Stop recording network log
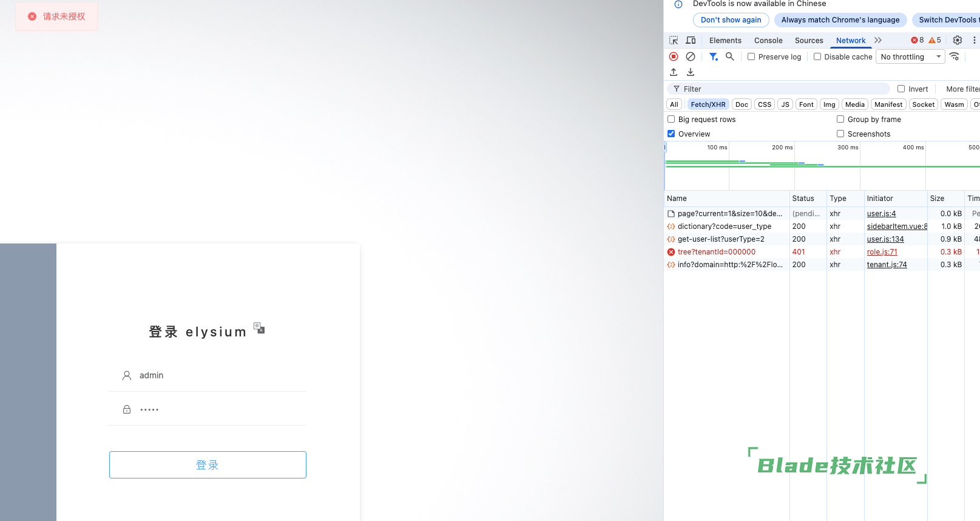This screenshot has height=521, width=980. pyautogui.click(x=674, y=56)
